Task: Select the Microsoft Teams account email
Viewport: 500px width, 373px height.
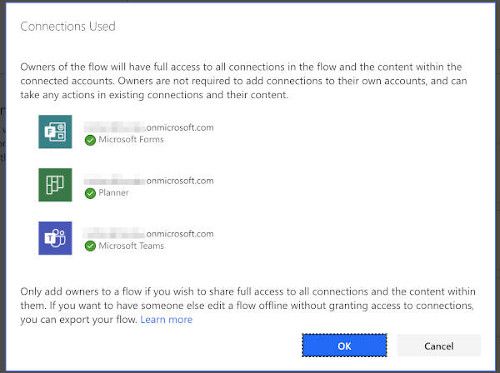Action: 149,234
